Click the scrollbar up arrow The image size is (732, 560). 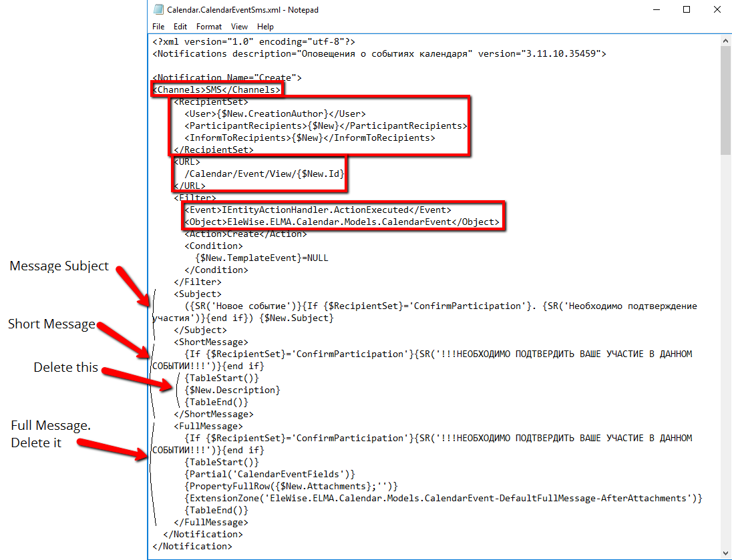[725, 39]
